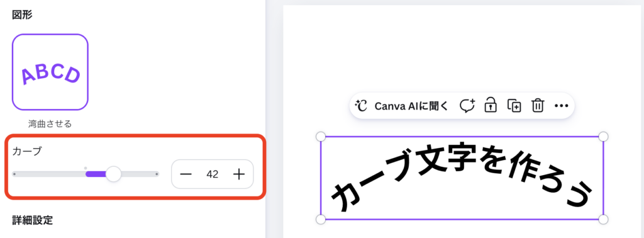Duplicate the selected text element
The width and height of the screenshot is (644, 238).
tap(514, 106)
